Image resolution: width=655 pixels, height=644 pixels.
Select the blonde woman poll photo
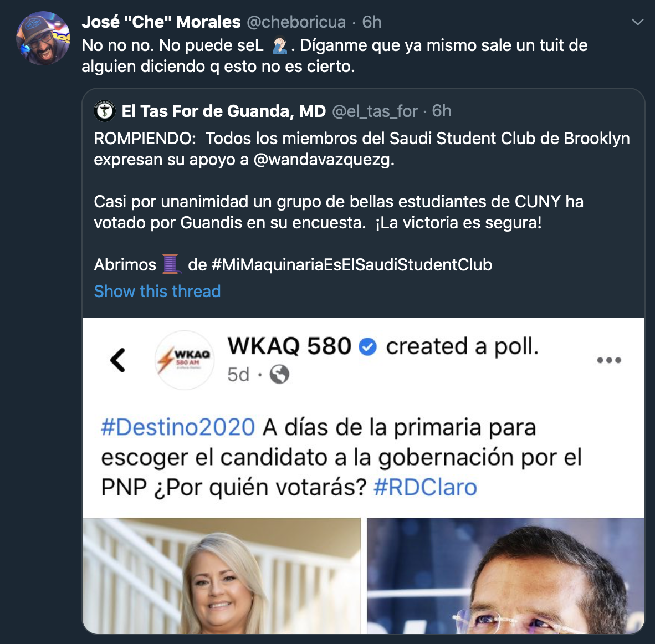click(222, 575)
